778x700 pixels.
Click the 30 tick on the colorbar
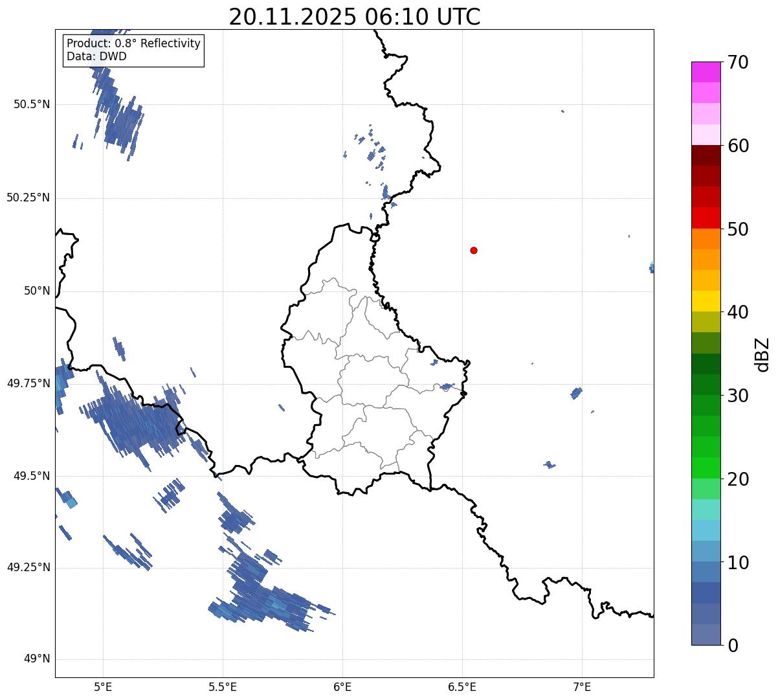click(738, 396)
